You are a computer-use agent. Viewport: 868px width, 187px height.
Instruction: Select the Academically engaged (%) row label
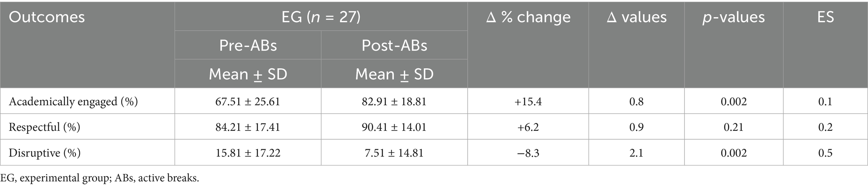point(73,101)
